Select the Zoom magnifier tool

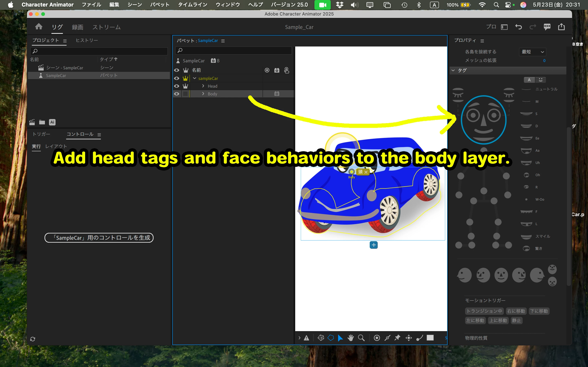click(361, 338)
